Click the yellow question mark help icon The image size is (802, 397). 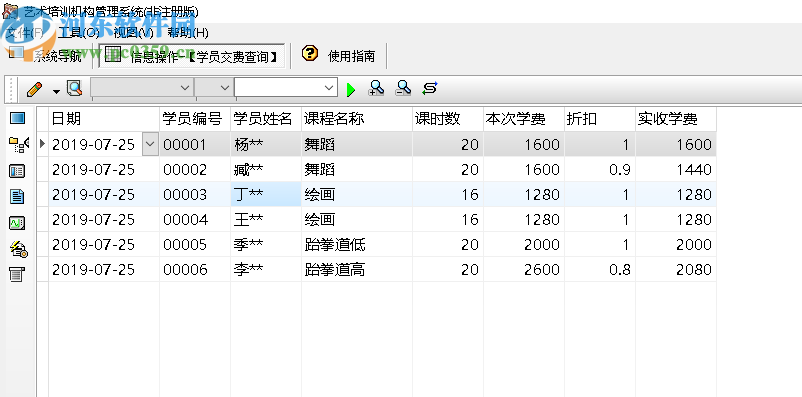click(x=309, y=53)
